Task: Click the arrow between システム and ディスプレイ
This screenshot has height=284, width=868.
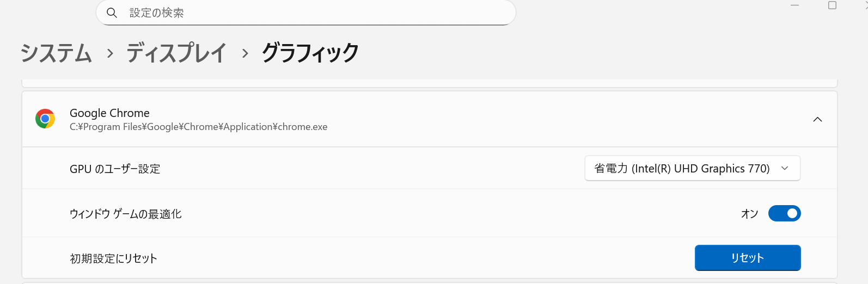Action: (x=110, y=53)
